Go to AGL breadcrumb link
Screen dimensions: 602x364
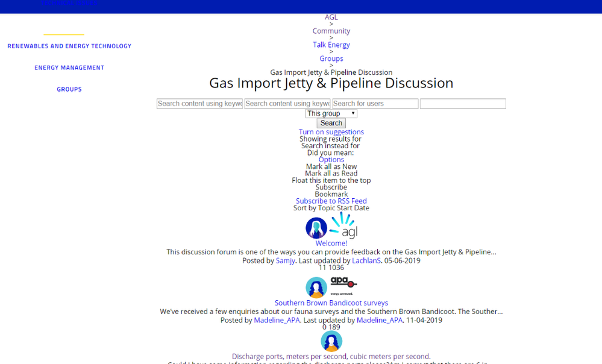pos(331,17)
